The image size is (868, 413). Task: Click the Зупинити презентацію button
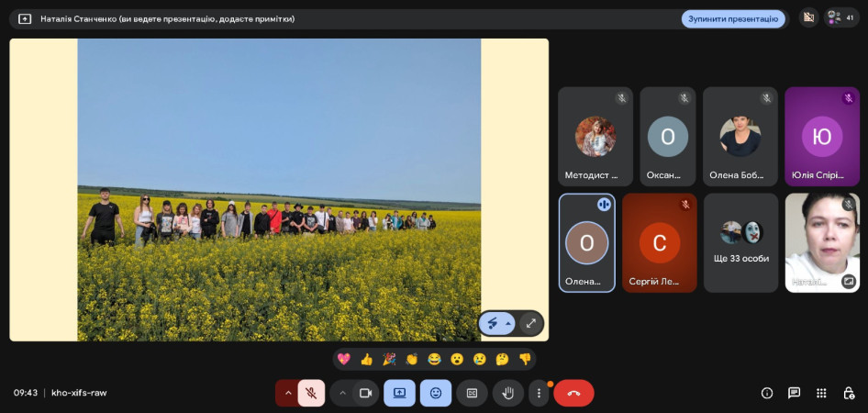(732, 18)
